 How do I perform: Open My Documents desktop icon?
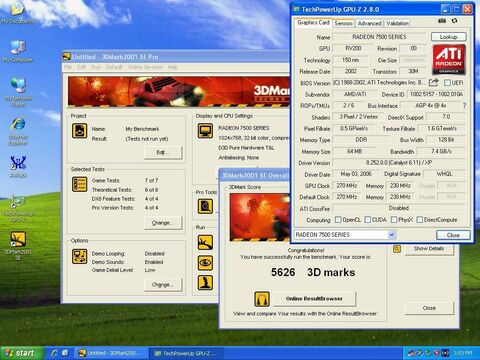(17, 12)
